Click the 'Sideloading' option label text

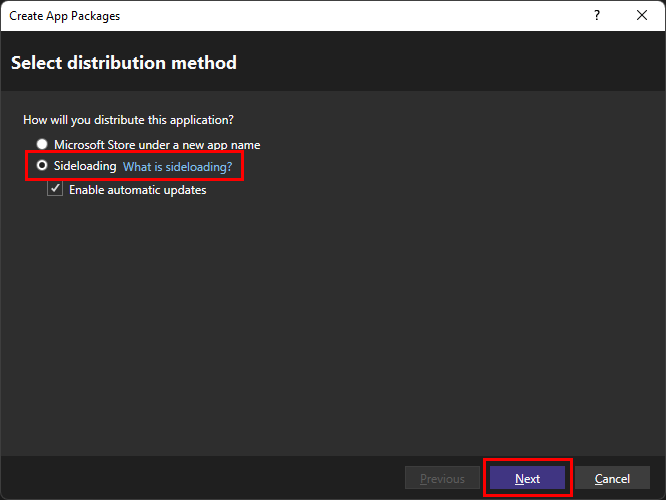click(85, 166)
